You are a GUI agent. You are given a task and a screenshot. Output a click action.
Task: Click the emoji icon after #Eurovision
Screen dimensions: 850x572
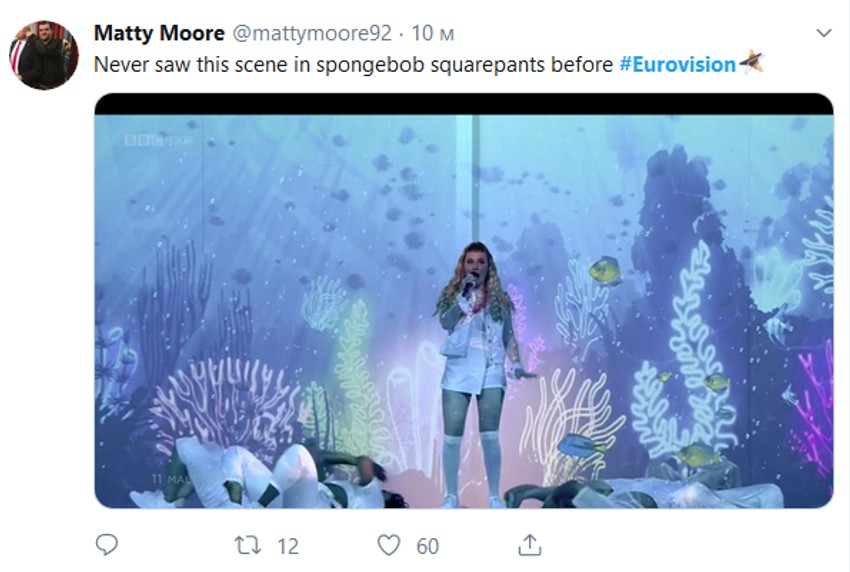coord(751,64)
